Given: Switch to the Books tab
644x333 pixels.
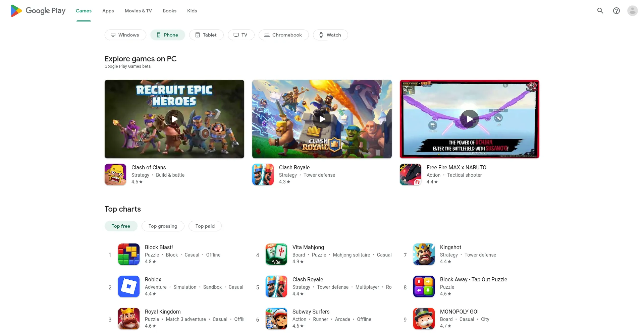Looking at the screenshot, I should point(169,11).
